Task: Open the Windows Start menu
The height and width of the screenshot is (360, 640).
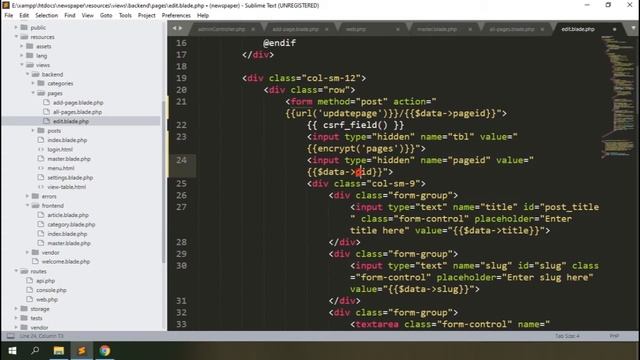Action: click(12, 351)
